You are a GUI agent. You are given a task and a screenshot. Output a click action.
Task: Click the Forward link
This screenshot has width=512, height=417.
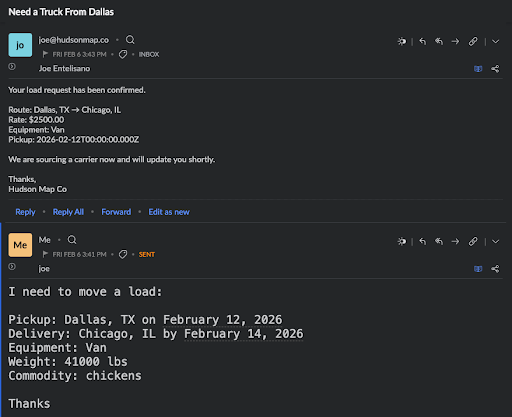(x=116, y=212)
